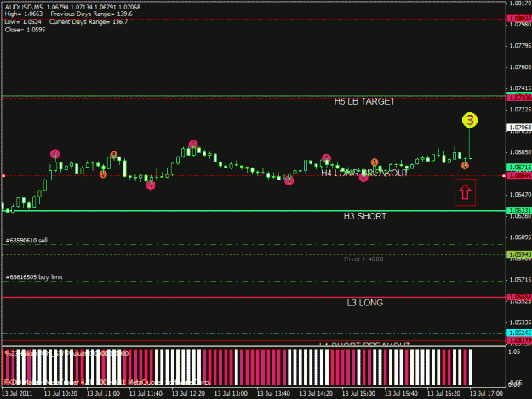
Task: Select the '#63616505 buy limit' order label
Action: click(34, 277)
